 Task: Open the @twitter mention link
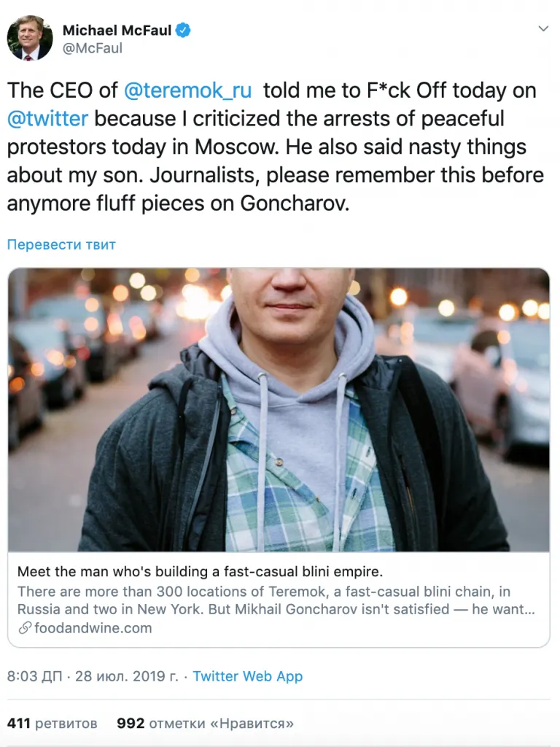point(47,118)
